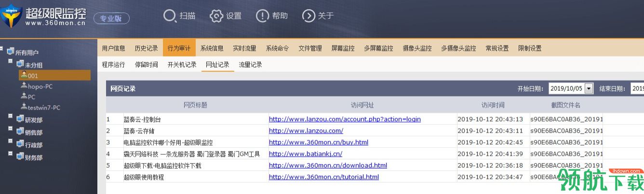The image size is (644, 194).
Task: Open the 360mon.cn/tutorial.html link
Action: [324, 177]
